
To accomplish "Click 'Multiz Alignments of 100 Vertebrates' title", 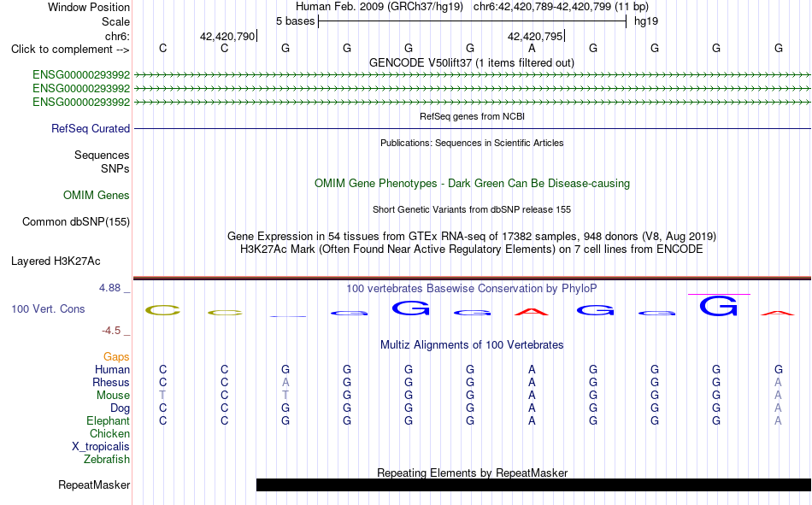I will (472, 345).
